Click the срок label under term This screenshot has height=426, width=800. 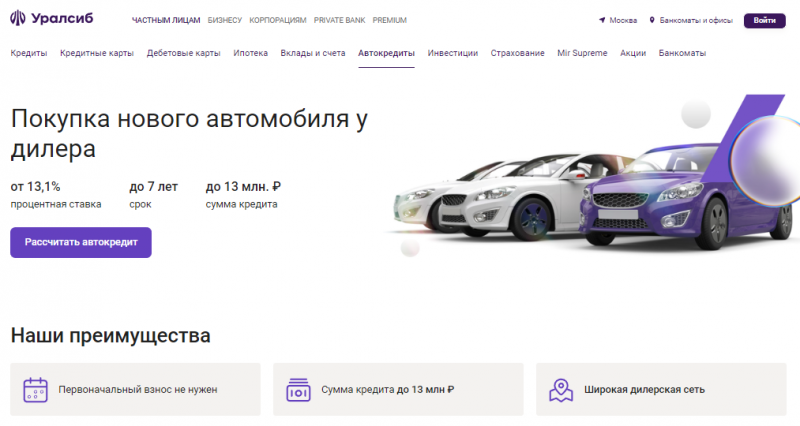tap(140, 205)
